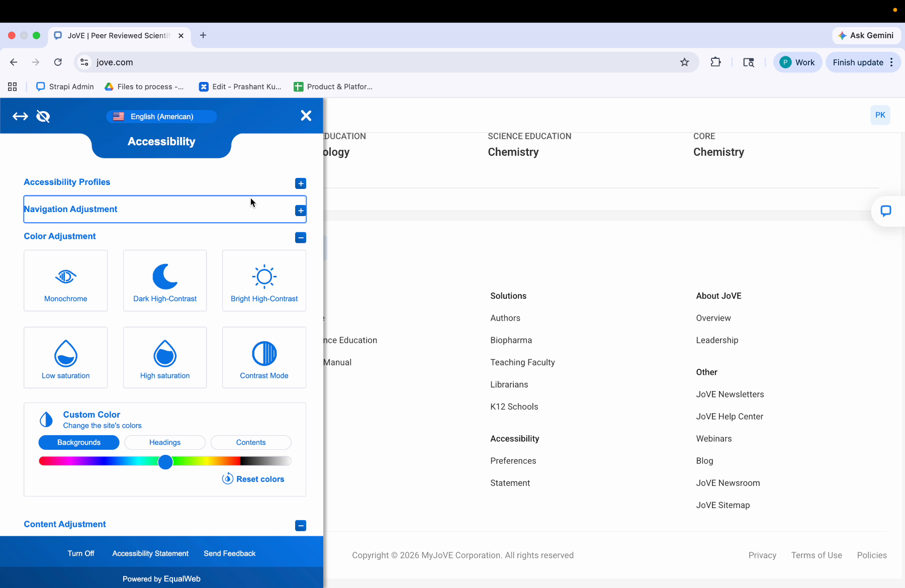This screenshot has height=588, width=905.
Task: Click the browser forward arrow
Action: point(36,62)
